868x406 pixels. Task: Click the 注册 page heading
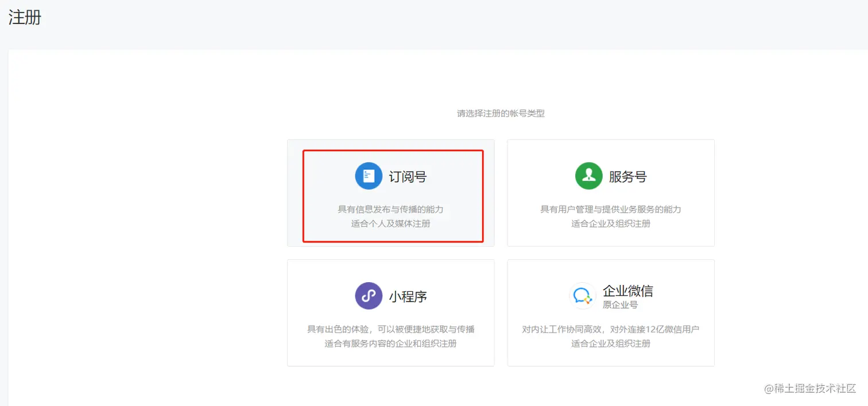(x=25, y=17)
